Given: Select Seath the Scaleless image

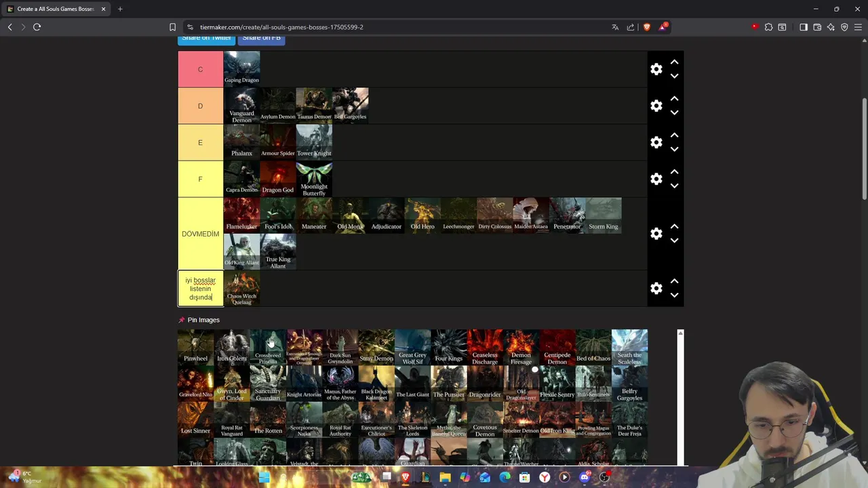Looking at the screenshot, I should point(629,347).
